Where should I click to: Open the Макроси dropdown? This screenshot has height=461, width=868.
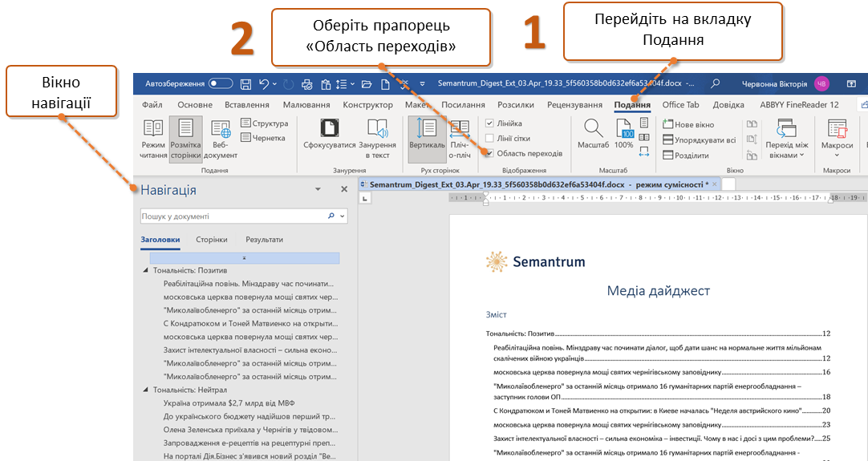click(837, 140)
